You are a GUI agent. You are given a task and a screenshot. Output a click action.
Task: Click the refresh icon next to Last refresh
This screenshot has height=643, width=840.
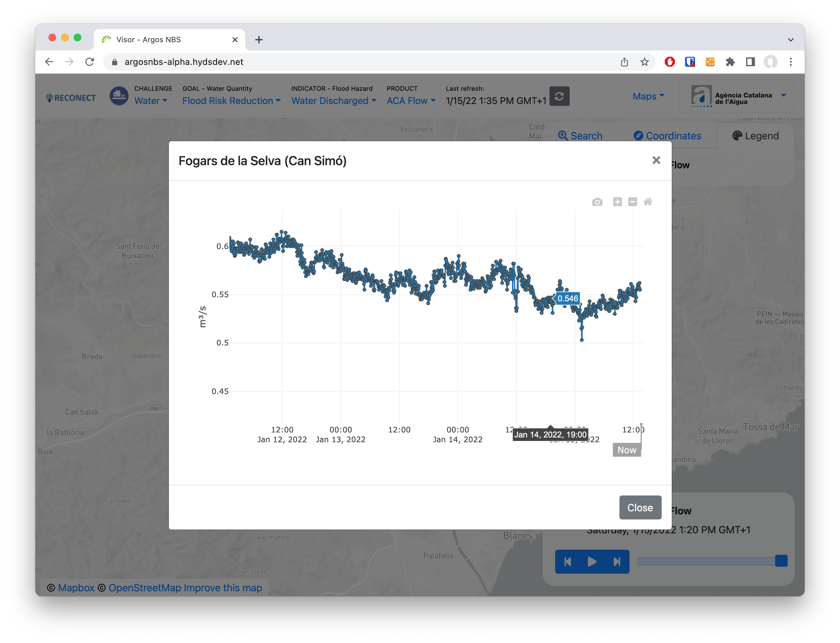[559, 96]
